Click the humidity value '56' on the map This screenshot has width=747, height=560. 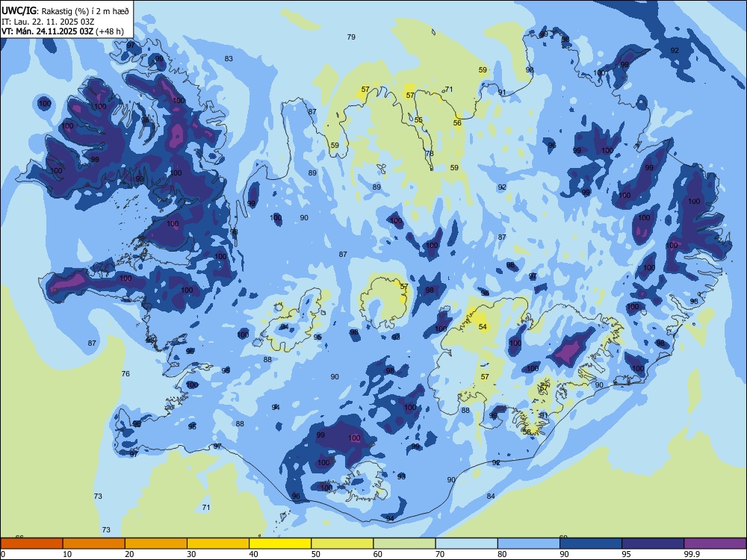pyautogui.click(x=457, y=123)
